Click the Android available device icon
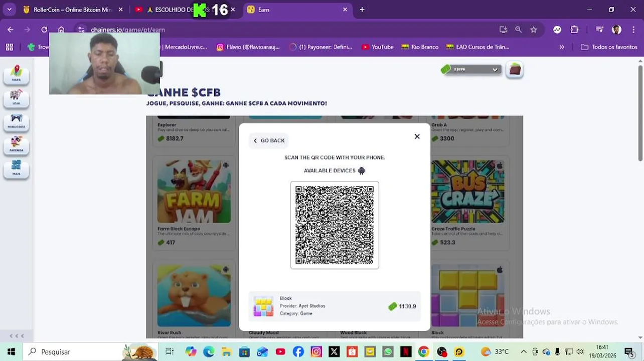The width and height of the screenshot is (644, 361). point(361,170)
